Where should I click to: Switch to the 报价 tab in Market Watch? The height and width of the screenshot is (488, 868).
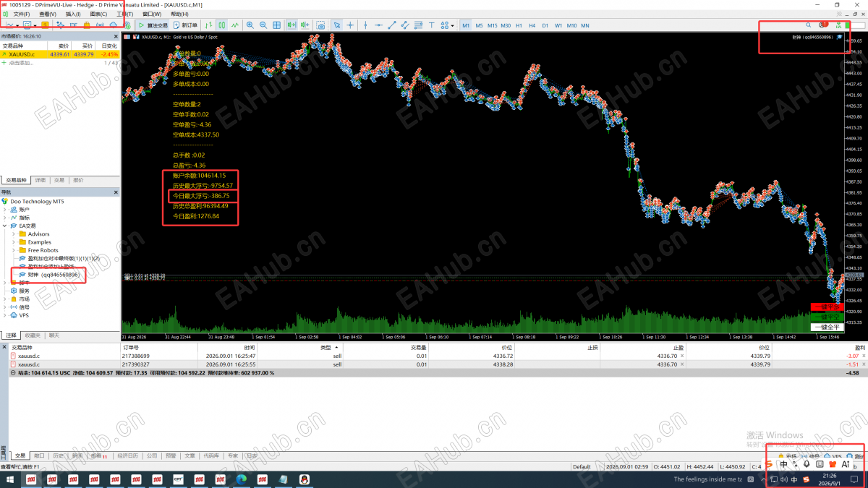[78, 180]
